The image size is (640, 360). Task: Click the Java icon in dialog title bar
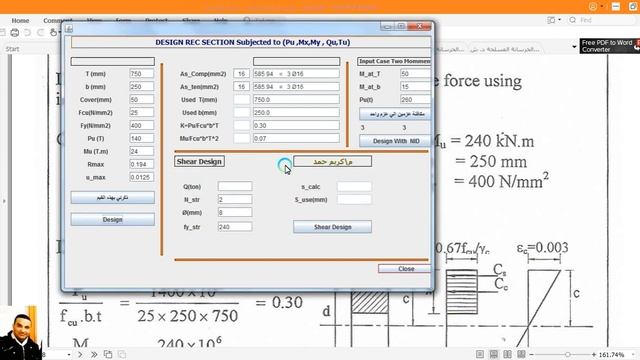coord(69,29)
